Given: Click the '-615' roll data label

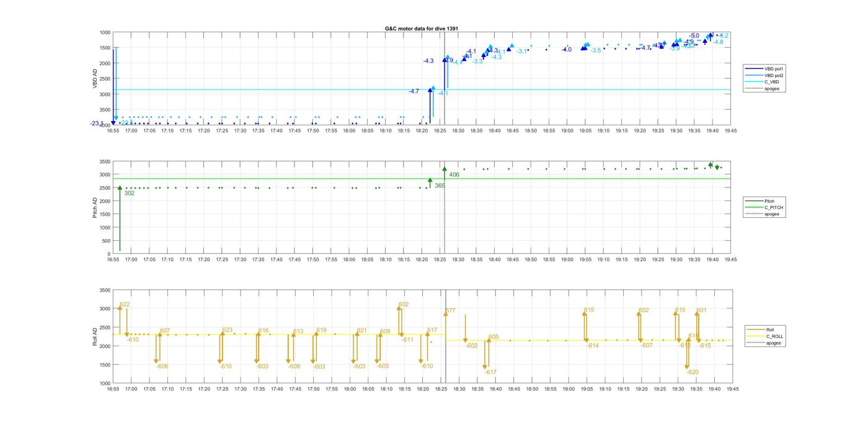Looking at the screenshot, I should click(705, 346).
